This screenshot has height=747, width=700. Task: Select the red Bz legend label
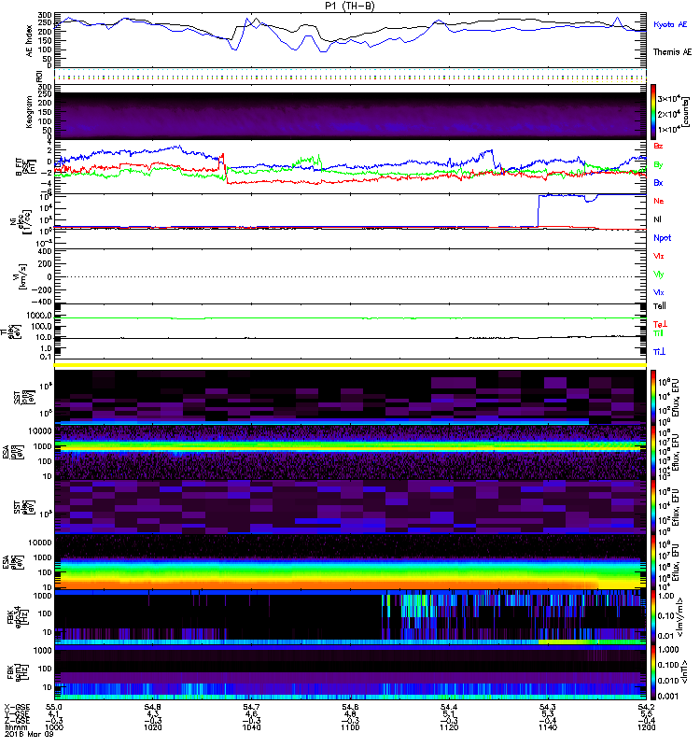[x=658, y=146]
